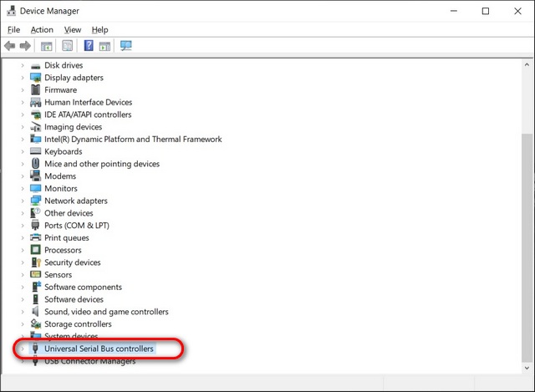
Task: Click the Human Interface Devices icon
Action: coord(35,102)
